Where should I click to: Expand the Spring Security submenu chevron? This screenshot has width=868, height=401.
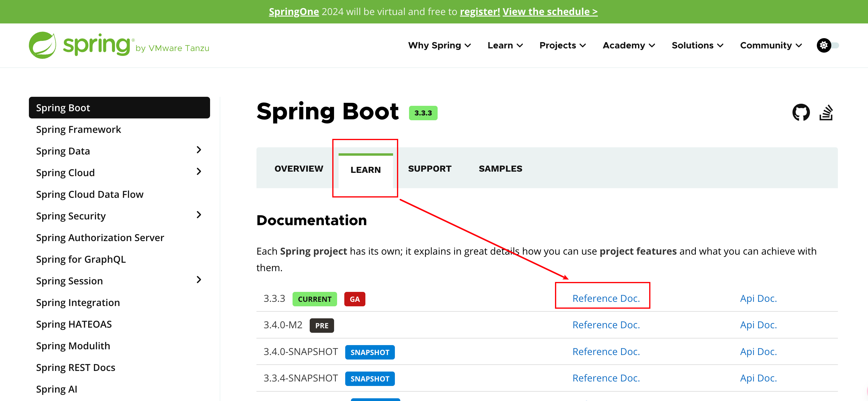199,215
